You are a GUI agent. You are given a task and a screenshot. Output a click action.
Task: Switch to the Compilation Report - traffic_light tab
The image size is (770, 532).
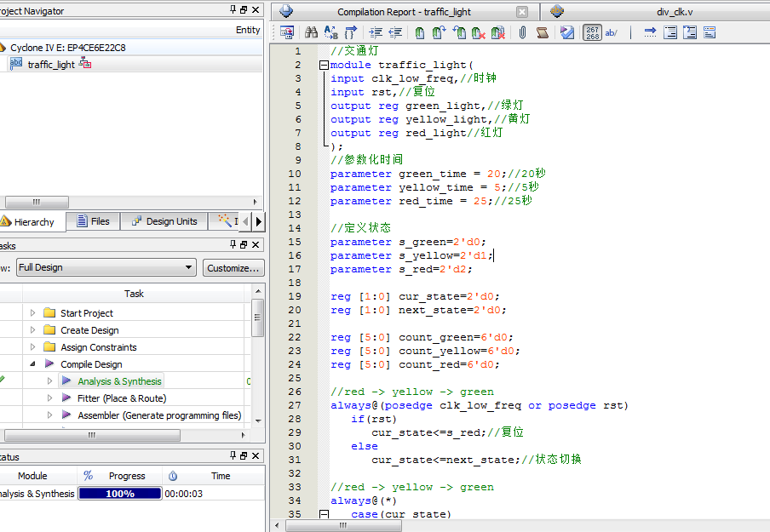(404, 12)
